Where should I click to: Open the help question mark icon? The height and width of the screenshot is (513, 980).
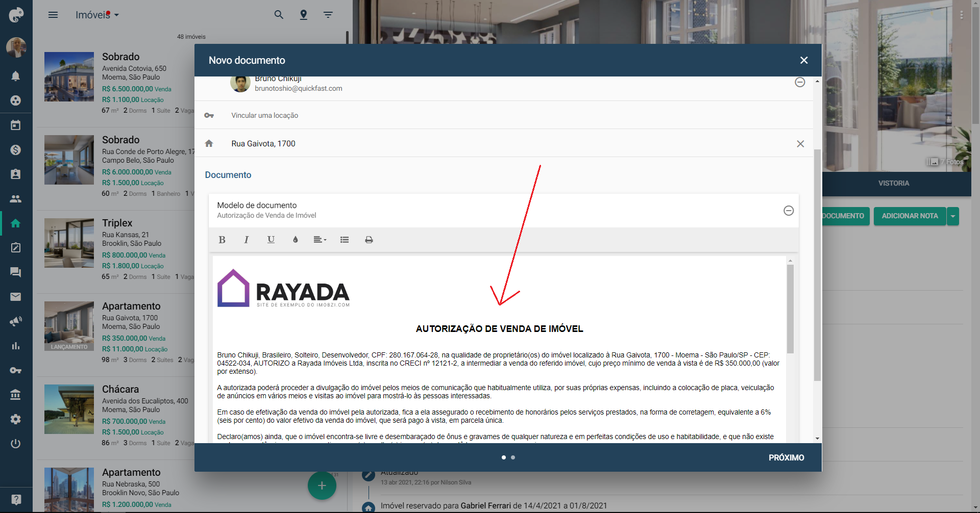coord(16,499)
